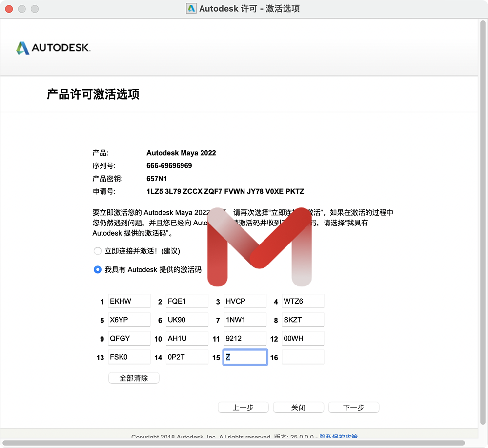Viewport: 488px width, 448px height.
Task: Click activation code field 13 containing FSK0
Action: [129, 357]
